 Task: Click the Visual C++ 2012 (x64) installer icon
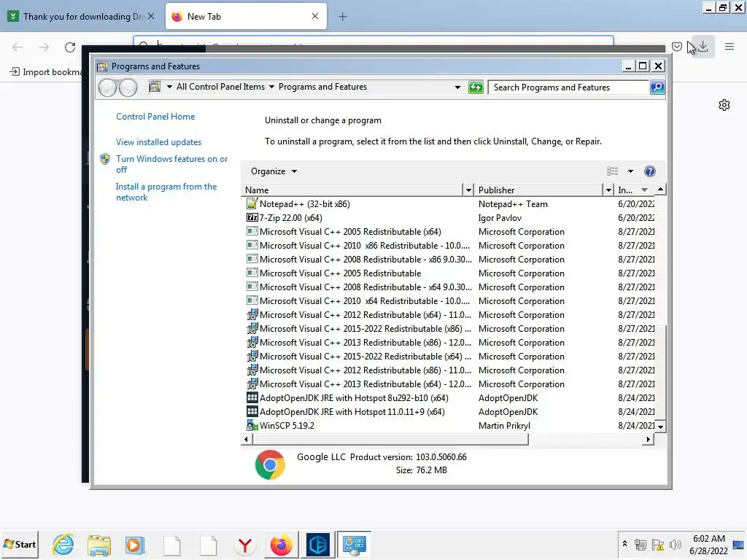[252, 315]
